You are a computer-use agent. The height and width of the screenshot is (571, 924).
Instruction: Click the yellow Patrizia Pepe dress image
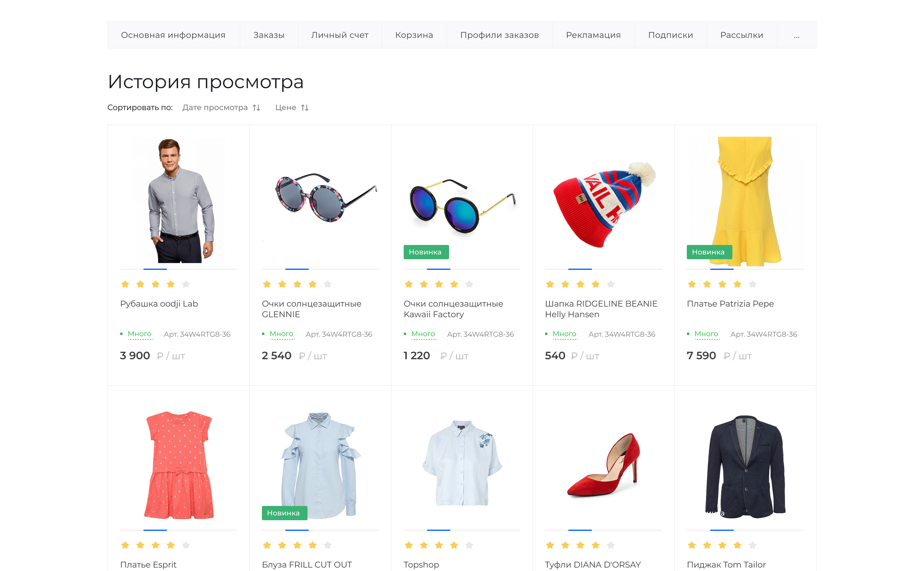[745, 200]
